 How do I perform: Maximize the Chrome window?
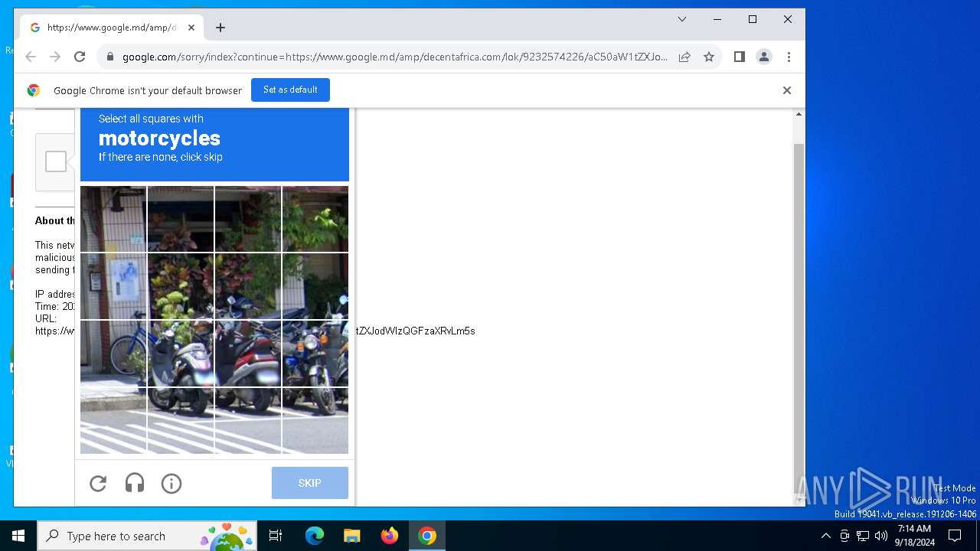[x=753, y=19]
